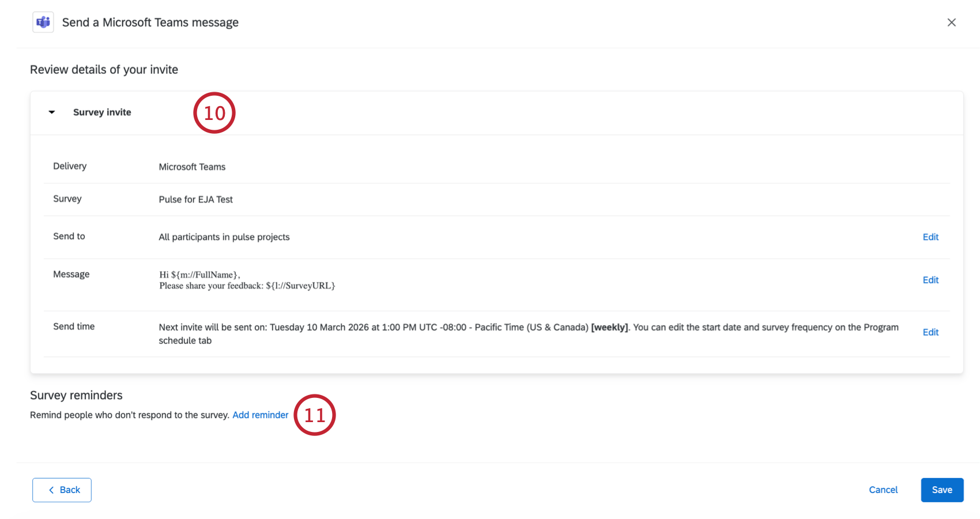Click the Microsoft Teams delivery value

[192, 167]
